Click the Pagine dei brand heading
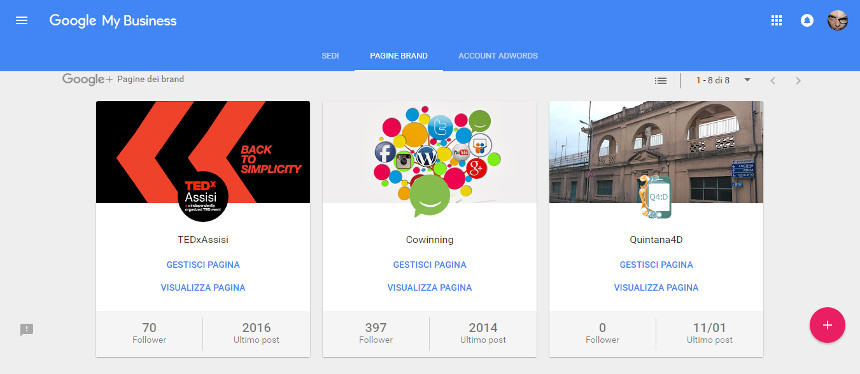860x374 pixels. point(151,80)
